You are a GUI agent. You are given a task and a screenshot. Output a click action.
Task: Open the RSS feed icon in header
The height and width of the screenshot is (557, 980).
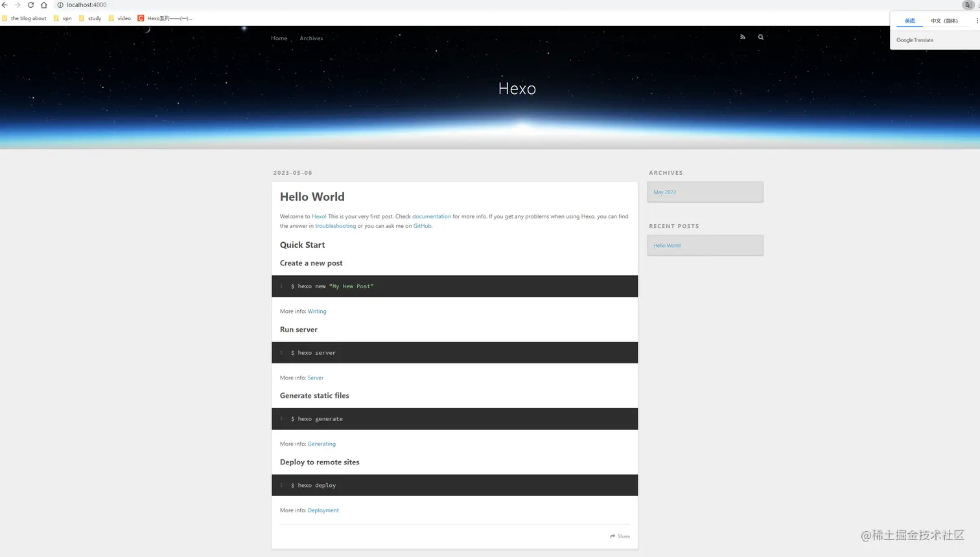tap(743, 37)
